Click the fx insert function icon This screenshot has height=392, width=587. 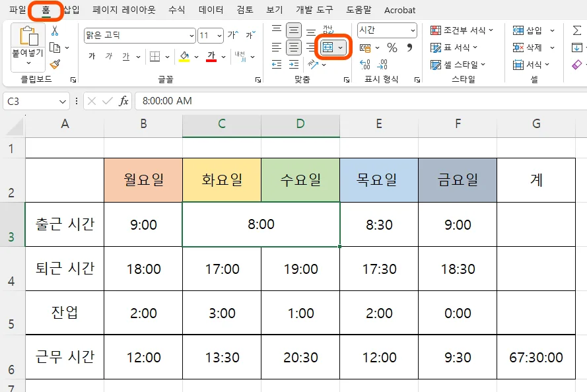pos(123,101)
